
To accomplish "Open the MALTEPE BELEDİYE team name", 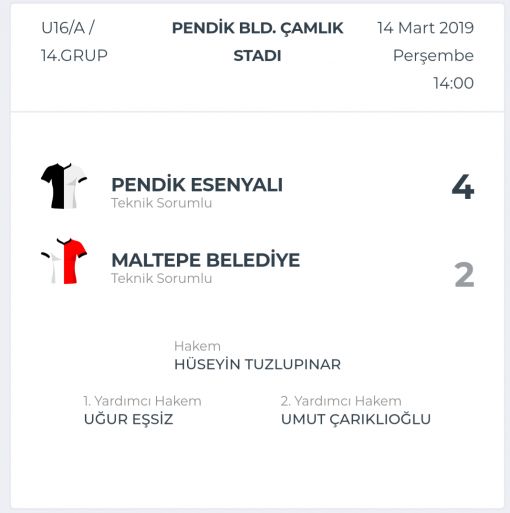I will pyautogui.click(x=206, y=260).
